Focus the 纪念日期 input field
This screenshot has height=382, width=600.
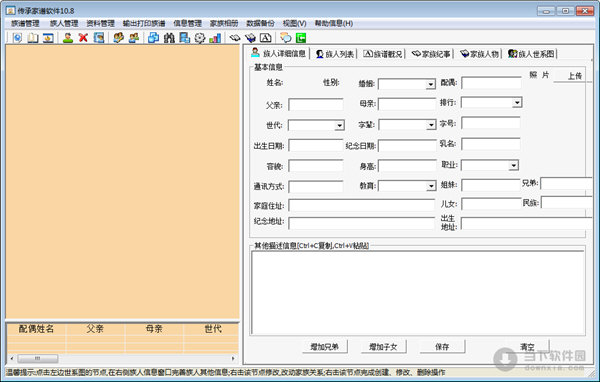pyautogui.click(x=407, y=145)
